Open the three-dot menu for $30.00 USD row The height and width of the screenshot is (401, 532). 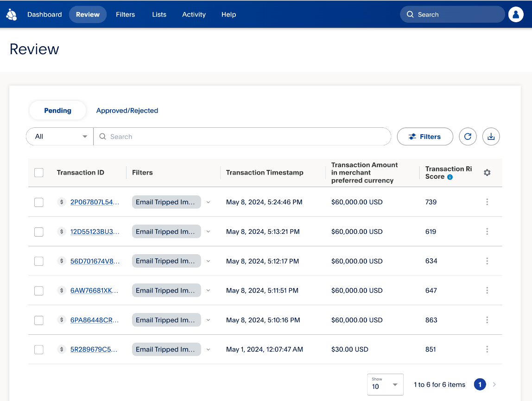(x=487, y=350)
